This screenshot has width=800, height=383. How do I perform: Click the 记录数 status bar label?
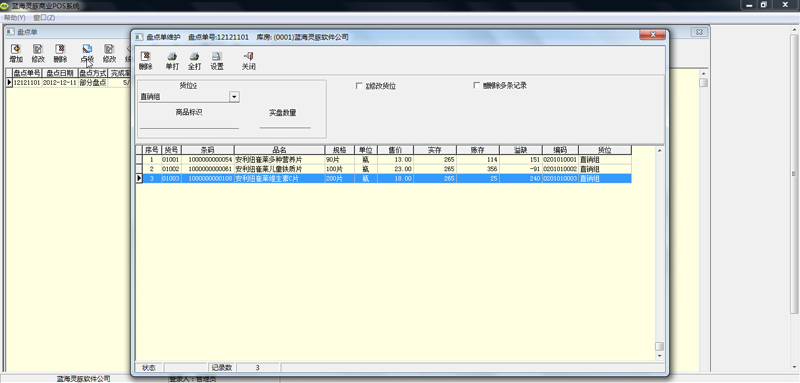pos(222,367)
